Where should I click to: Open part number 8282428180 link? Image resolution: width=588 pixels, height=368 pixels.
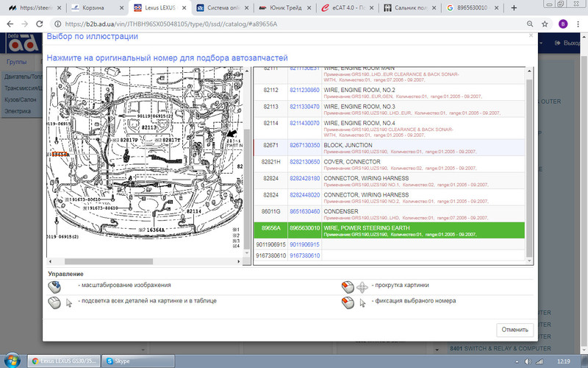pyautogui.click(x=304, y=178)
